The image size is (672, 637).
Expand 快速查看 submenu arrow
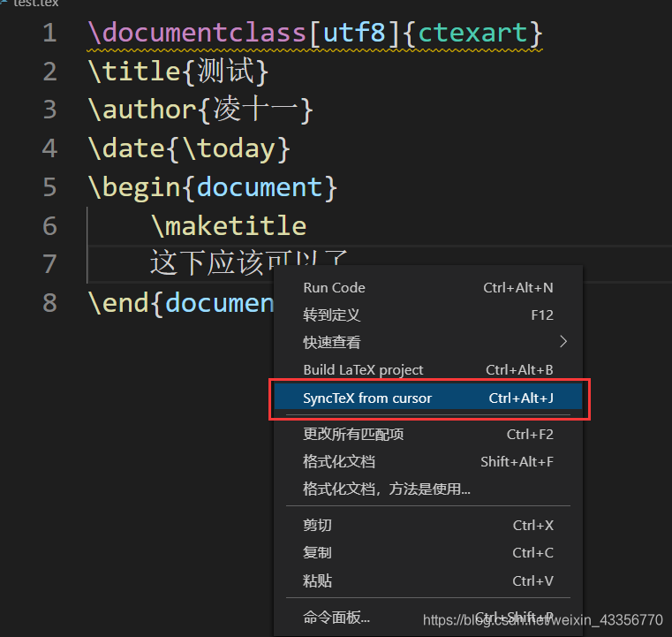(563, 341)
